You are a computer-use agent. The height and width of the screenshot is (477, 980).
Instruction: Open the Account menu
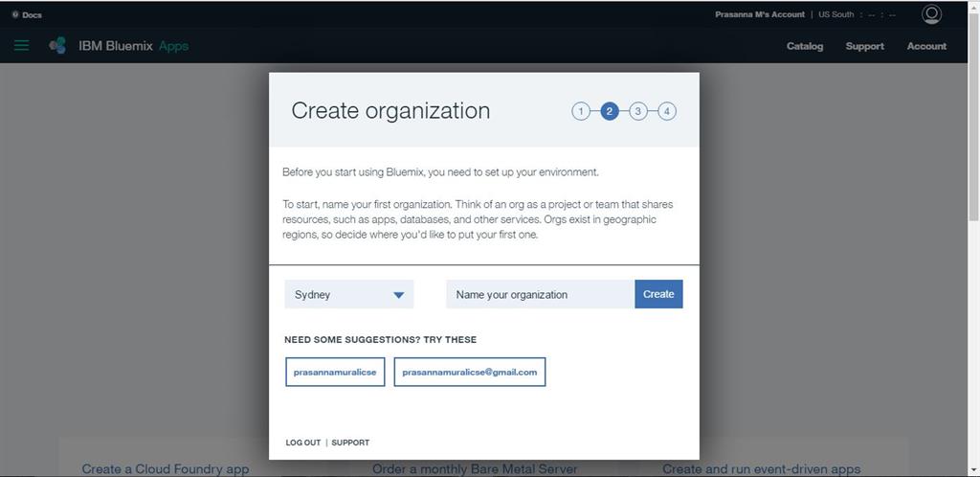[926, 46]
